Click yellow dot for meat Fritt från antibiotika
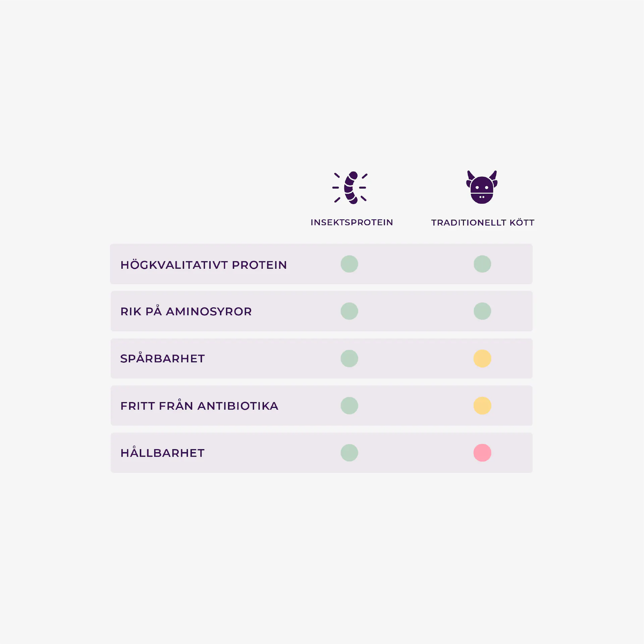This screenshot has width=644, height=644. tap(482, 406)
